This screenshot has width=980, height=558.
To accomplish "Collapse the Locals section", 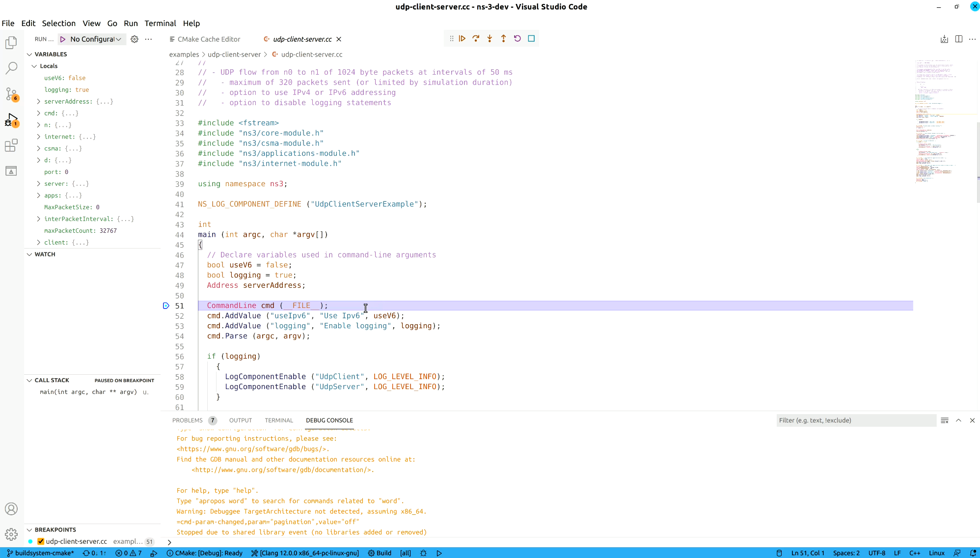I will (x=35, y=66).
